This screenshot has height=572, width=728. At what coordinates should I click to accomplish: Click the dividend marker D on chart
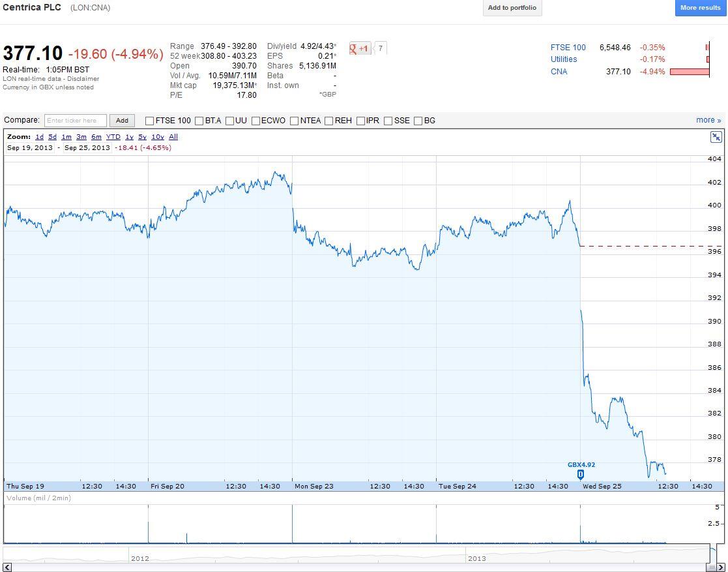pos(580,474)
